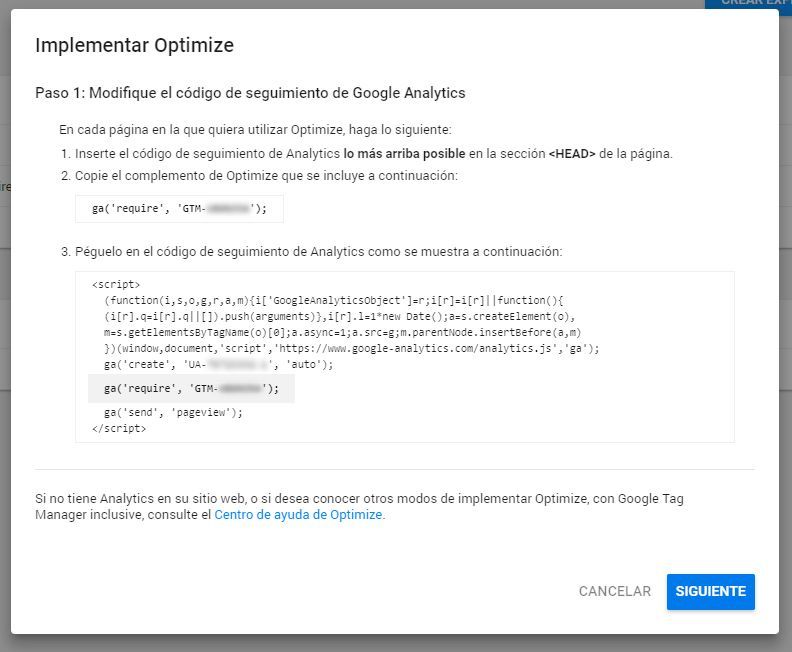
Task: Click the google-analytics.com/analytics.js code line
Action: pyautogui.click(x=352, y=348)
